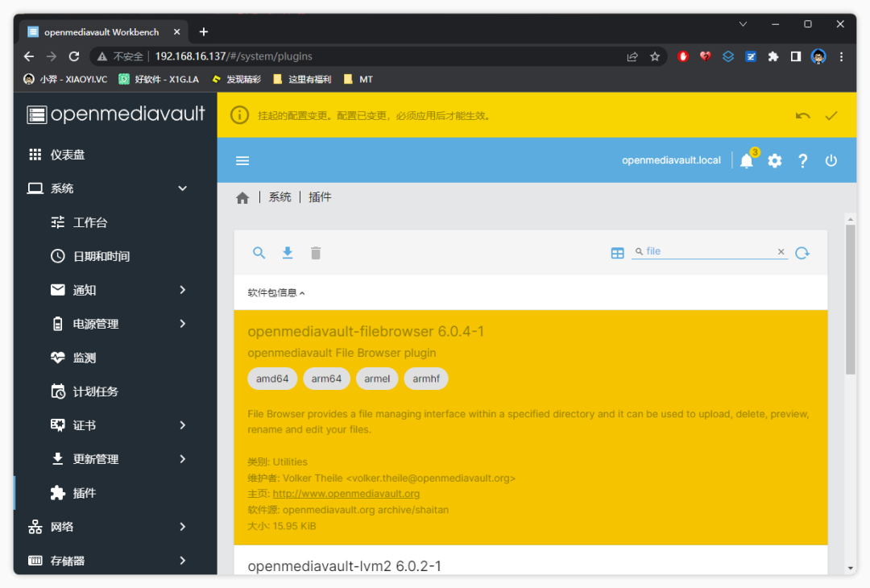870x588 pixels.
Task: Toggle the browser side panel
Action: (796, 56)
